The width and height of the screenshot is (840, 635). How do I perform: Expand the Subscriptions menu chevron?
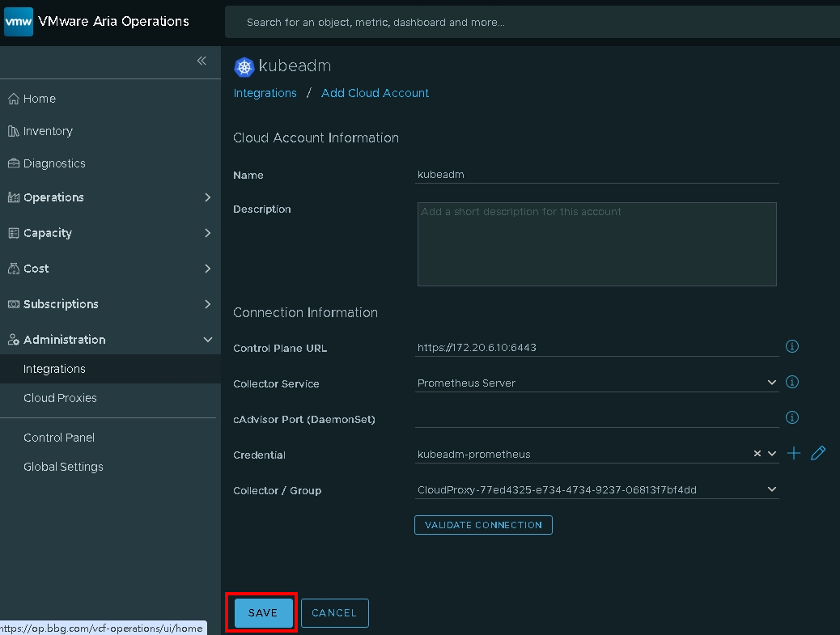pos(208,304)
